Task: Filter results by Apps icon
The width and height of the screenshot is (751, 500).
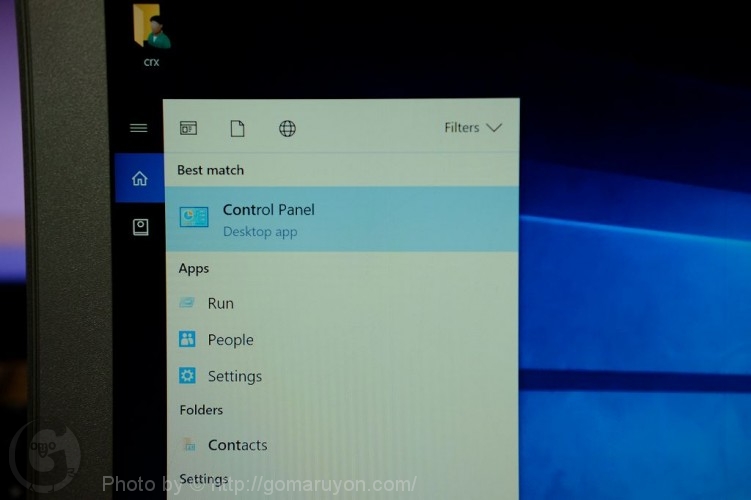Action: (x=188, y=128)
